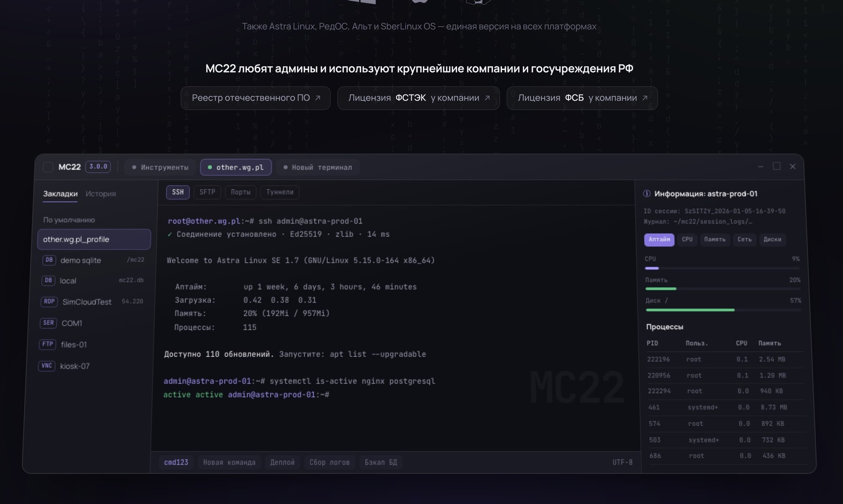Switch to the SFTP tab
The image size is (843, 504).
[x=207, y=192]
